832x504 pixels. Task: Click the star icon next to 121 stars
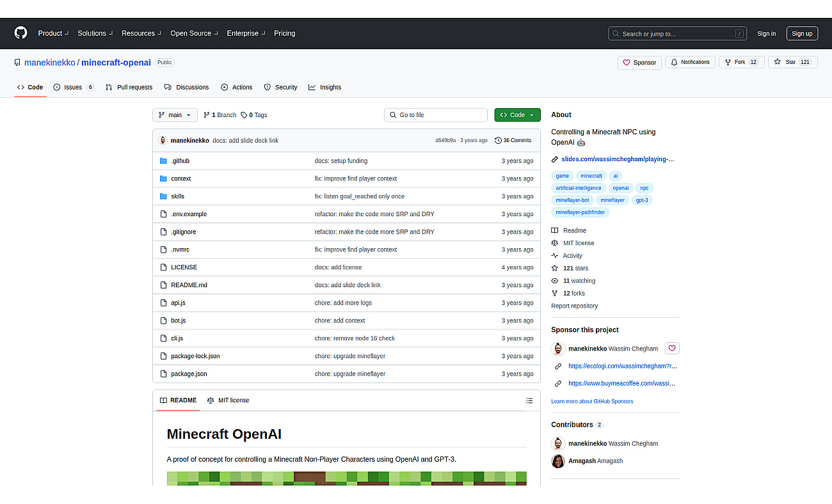click(x=555, y=268)
